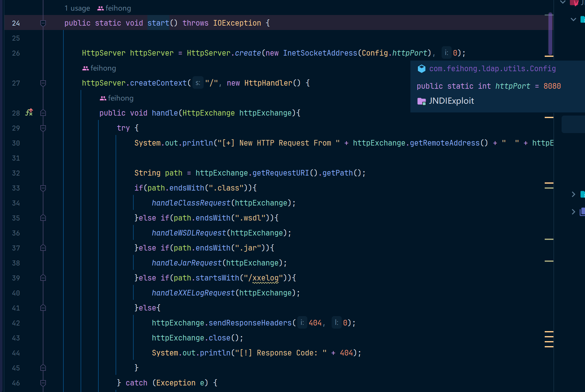Image resolution: width=585 pixels, height=392 pixels.
Task: Click the handleWSDLRequest call on line 36
Action: [189, 233]
